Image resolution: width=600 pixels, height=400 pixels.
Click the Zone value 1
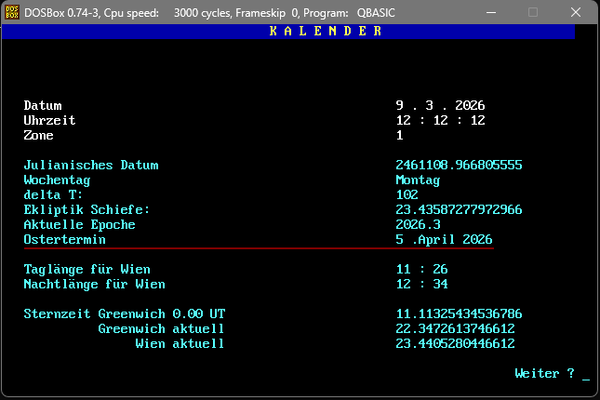(400, 135)
